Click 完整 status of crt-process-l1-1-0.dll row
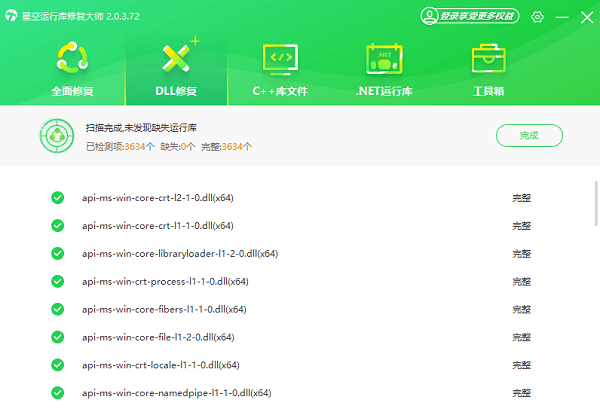Screen dimensions: 600x412 pyautogui.click(x=522, y=281)
